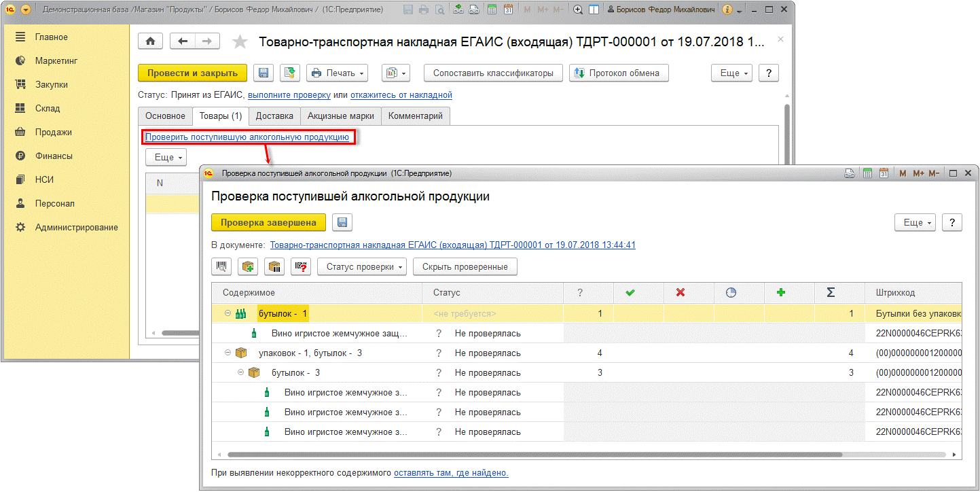
Task: Open Склад section in sidebar
Action: pyautogui.click(x=48, y=108)
